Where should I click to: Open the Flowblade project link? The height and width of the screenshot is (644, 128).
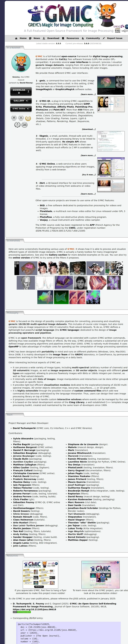pyautogui.click(x=46, y=211)
